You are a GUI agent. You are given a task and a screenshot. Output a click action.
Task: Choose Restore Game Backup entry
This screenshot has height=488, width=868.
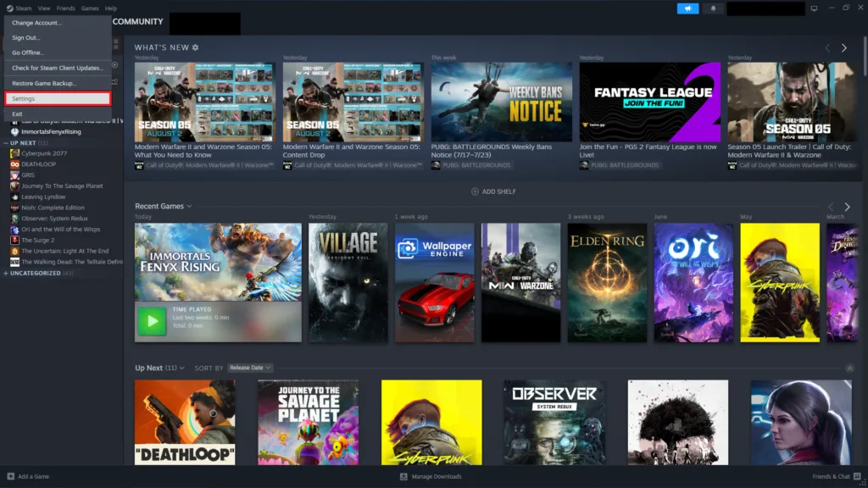click(x=58, y=84)
